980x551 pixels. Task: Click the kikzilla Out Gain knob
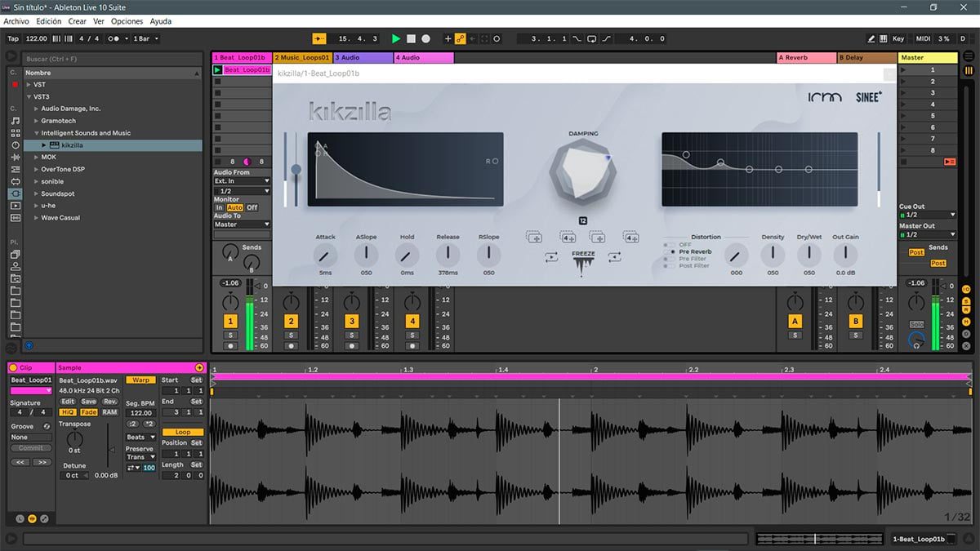[x=845, y=255]
